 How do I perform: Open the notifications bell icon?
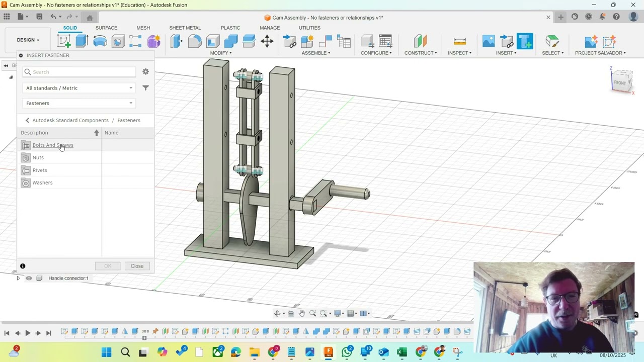pos(602,17)
